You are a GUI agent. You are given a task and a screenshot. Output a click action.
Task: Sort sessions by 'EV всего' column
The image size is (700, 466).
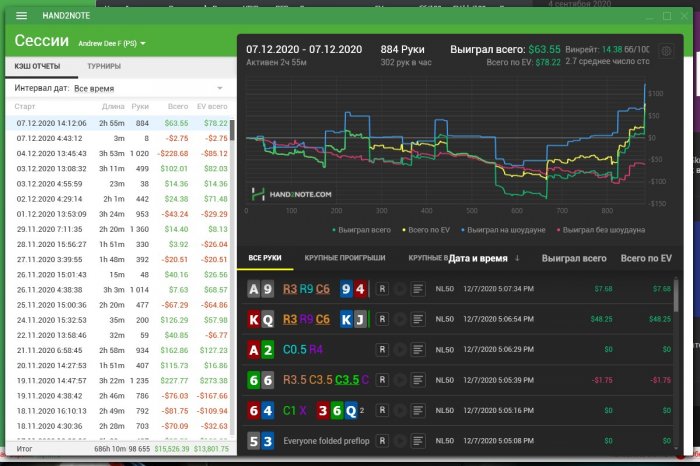(212, 106)
